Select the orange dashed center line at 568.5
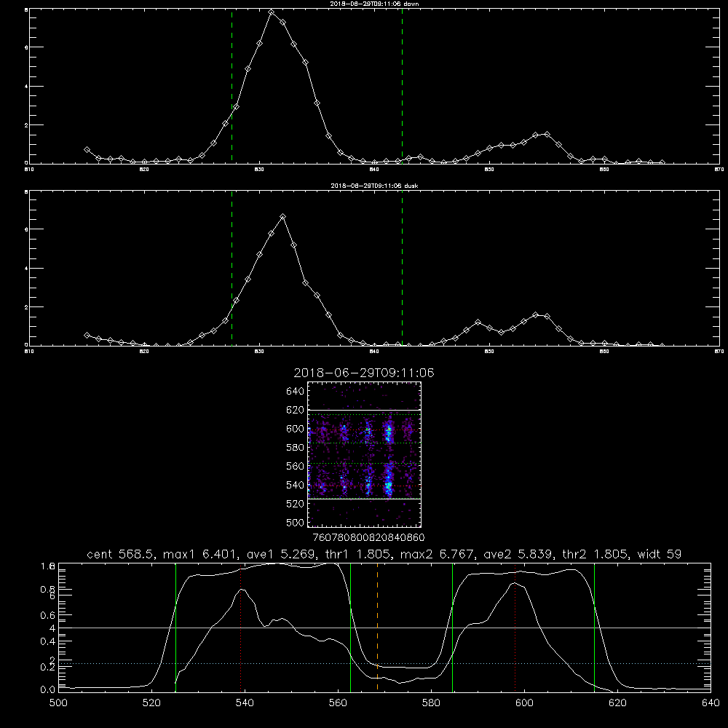The height and width of the screenshot is (728, 728). (377, 627)
